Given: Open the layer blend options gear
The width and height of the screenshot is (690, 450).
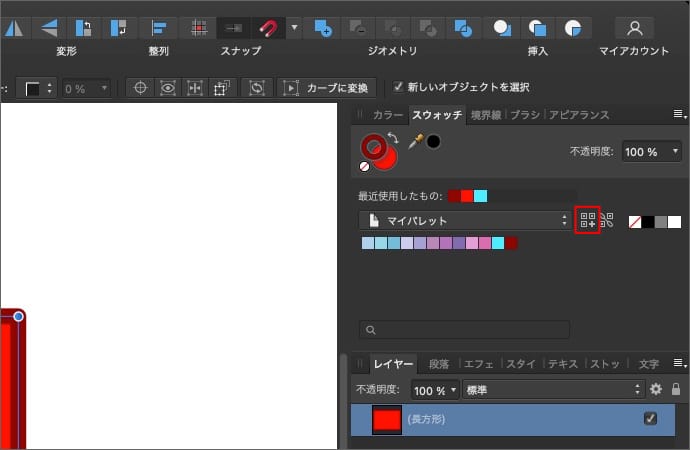Looking at the screenshot, I should pos(656,389).
